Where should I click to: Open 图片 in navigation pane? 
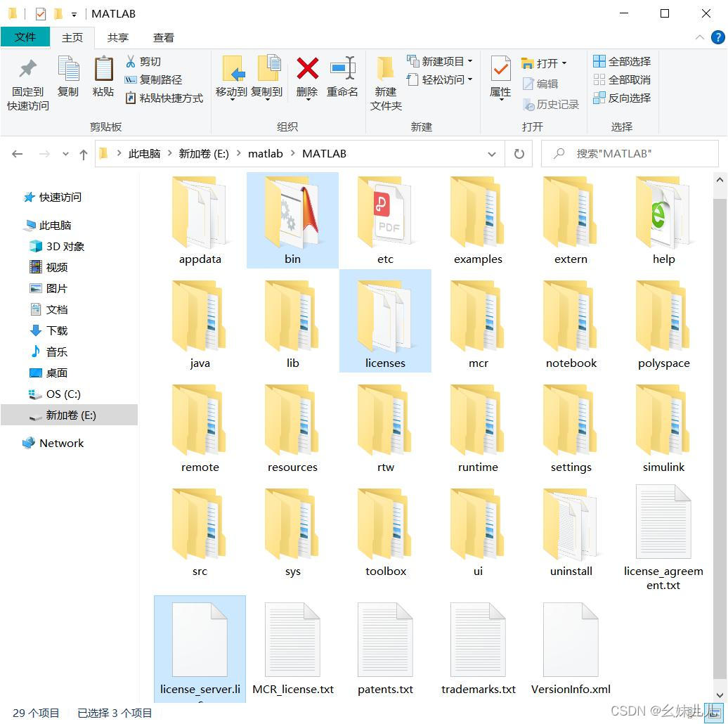49,288
